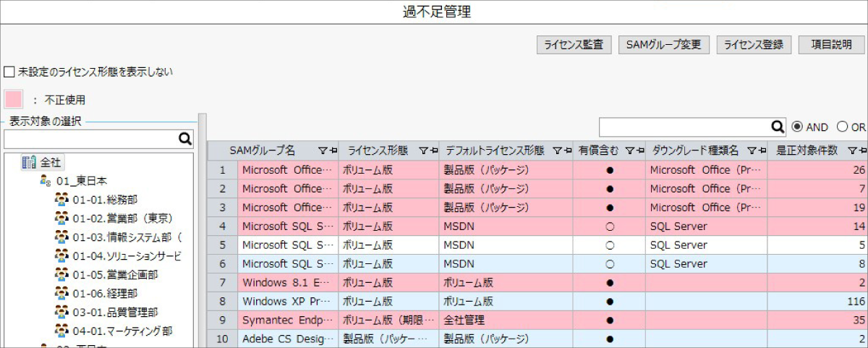Click 製品版（パッケージ） default cell in row 10
The height and width of the screenshot is (348, 868).
(x=506, y=339)
